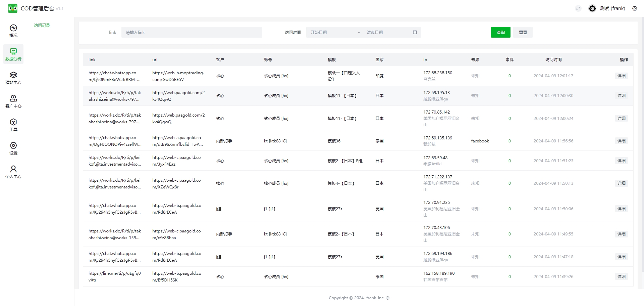644x306 pixels.
Task: Click the 模板一【自定义人设】 template cell
Action: (x=344, y=76)
